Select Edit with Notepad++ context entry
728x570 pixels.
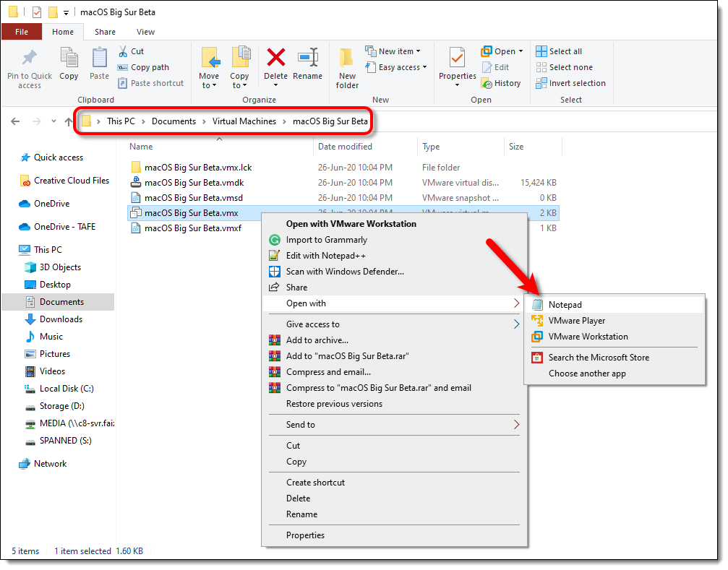point(327,256)
